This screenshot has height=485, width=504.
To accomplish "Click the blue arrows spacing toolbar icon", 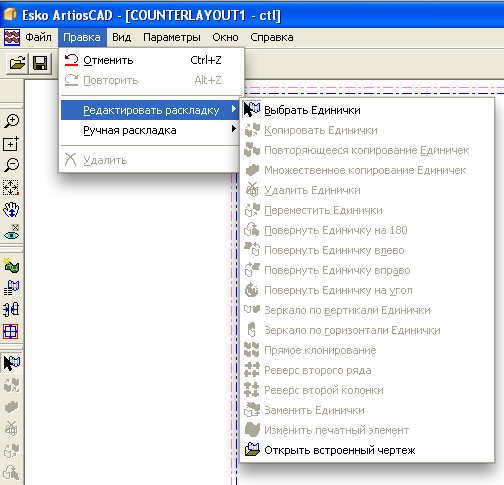I will tap(11, 309).
